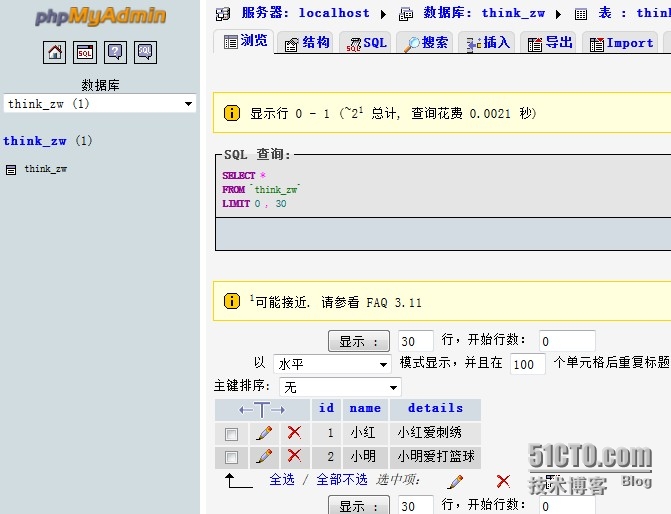Click the name cell 小红

(363, 433)
